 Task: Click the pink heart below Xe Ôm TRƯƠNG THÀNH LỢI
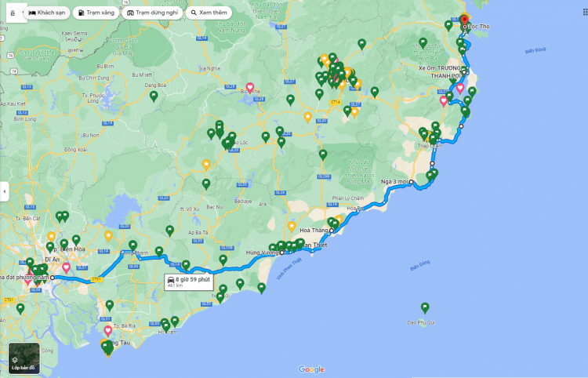click(x=460, y=89)
